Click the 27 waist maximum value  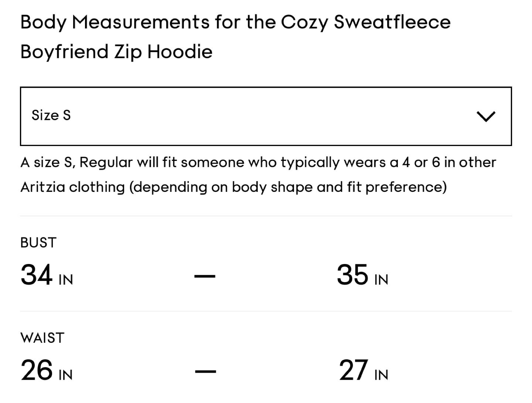click(354, 370)
